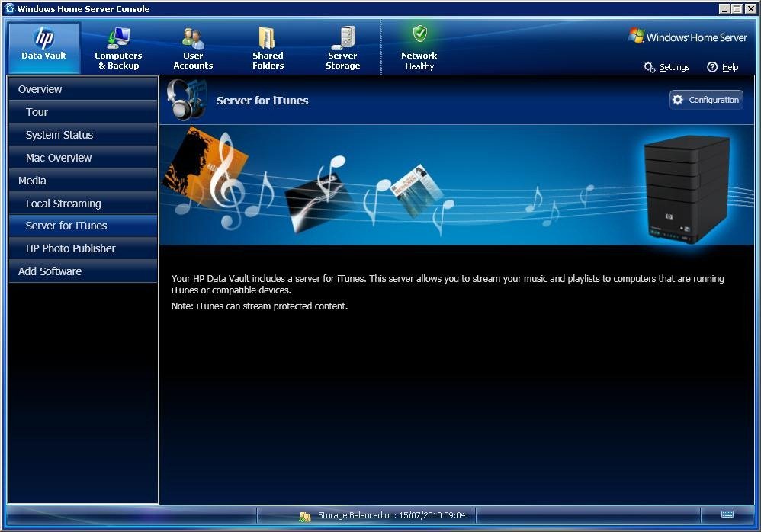
Task: Click the Help question mark icon
Action: 712,67
